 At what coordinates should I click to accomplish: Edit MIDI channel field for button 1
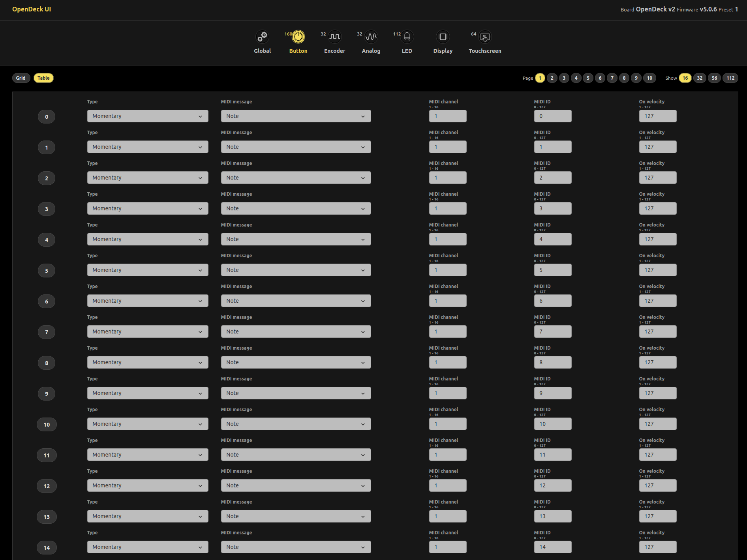point(448,147)
